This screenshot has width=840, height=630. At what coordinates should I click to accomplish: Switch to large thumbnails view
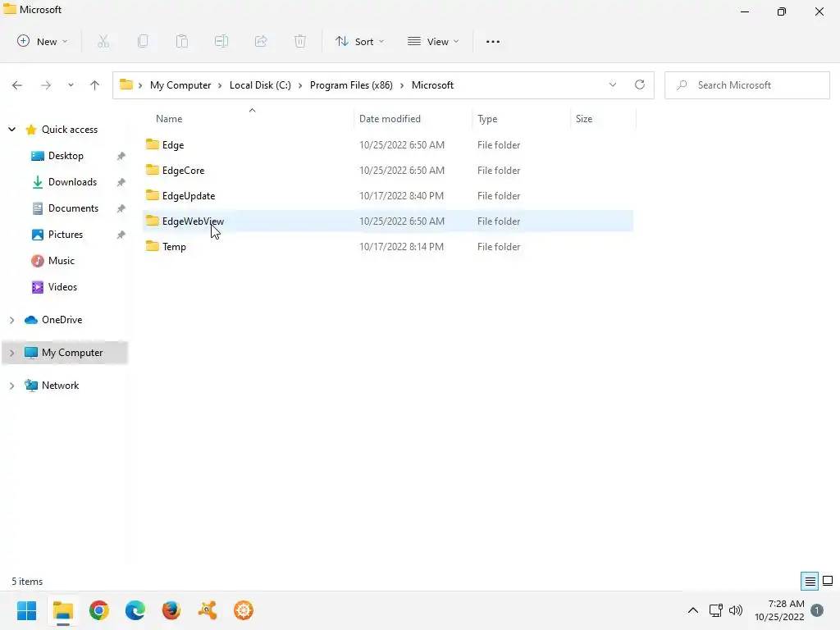point(828,582)
